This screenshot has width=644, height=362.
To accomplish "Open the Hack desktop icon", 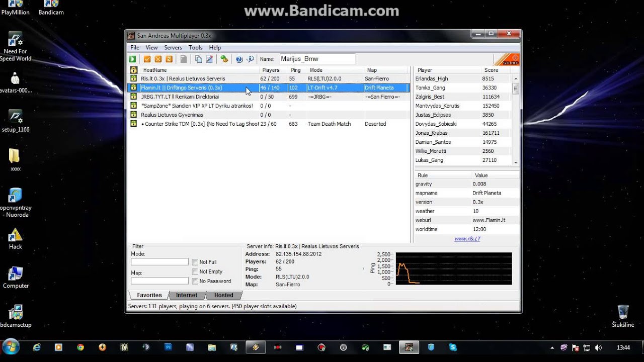I will tap(16, 239).
